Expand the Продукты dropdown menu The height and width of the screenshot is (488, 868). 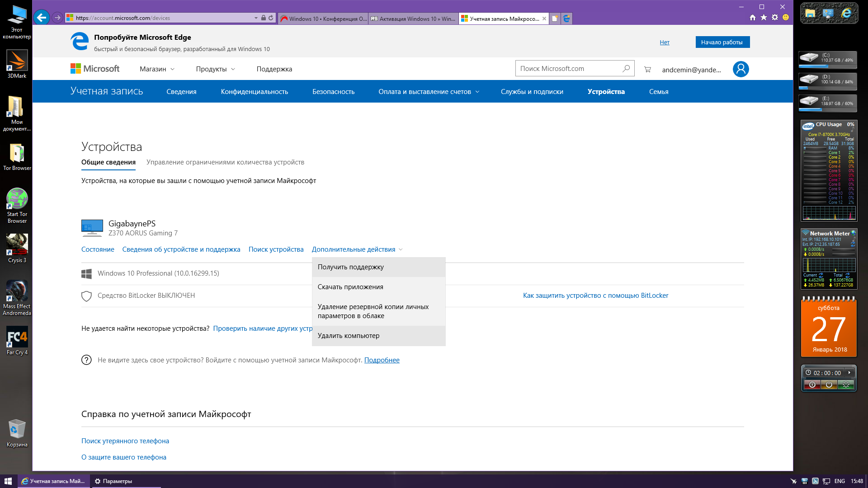coord(215,69)
